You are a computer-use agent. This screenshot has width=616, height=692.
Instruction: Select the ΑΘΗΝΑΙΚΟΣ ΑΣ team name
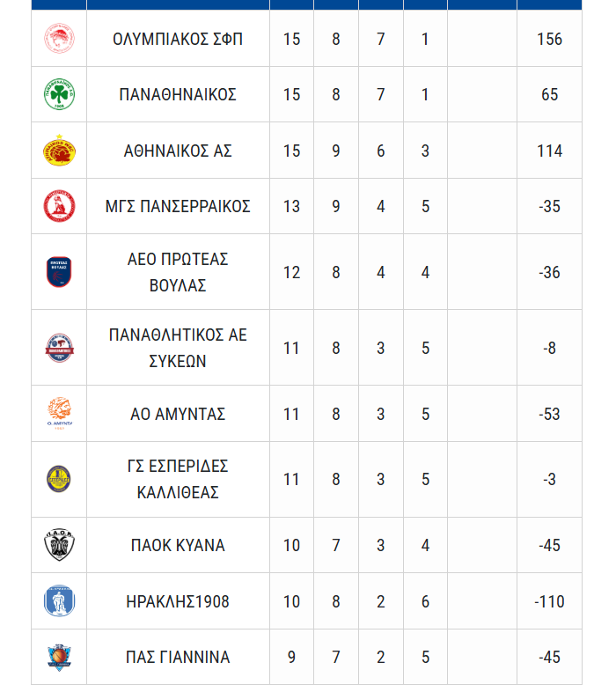(x=178, y=151)
